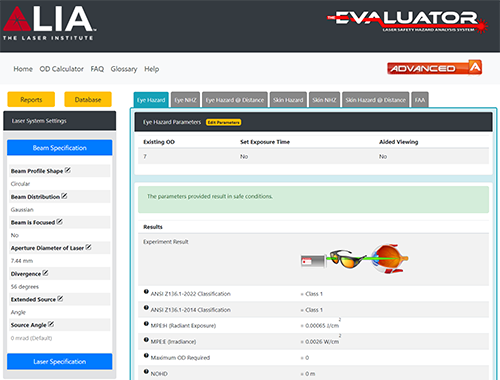This screenshot has height=380, width=500.
Task: Show info for ANSI Z136.1-2014 Classification
Action: 146,308
